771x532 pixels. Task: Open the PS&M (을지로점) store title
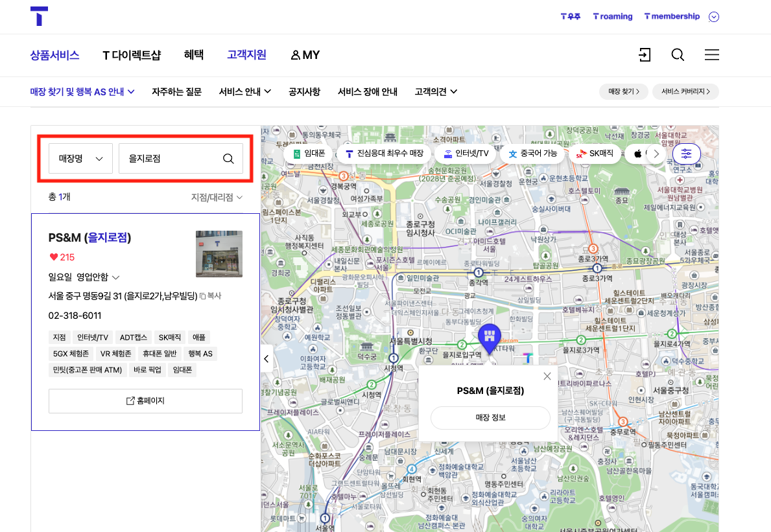pyautogui.click(x=89, y=238)
